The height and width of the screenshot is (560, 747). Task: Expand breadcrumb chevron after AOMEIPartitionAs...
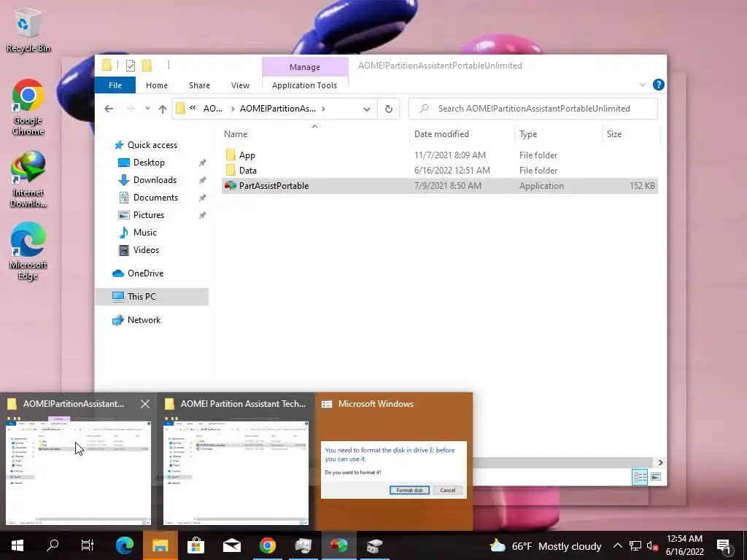coord(323,109)
